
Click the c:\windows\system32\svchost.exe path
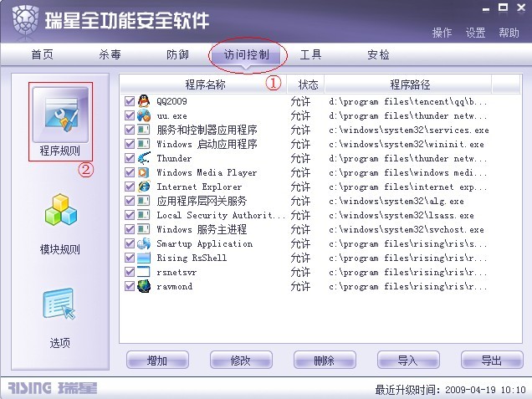[x=407, y=229]
